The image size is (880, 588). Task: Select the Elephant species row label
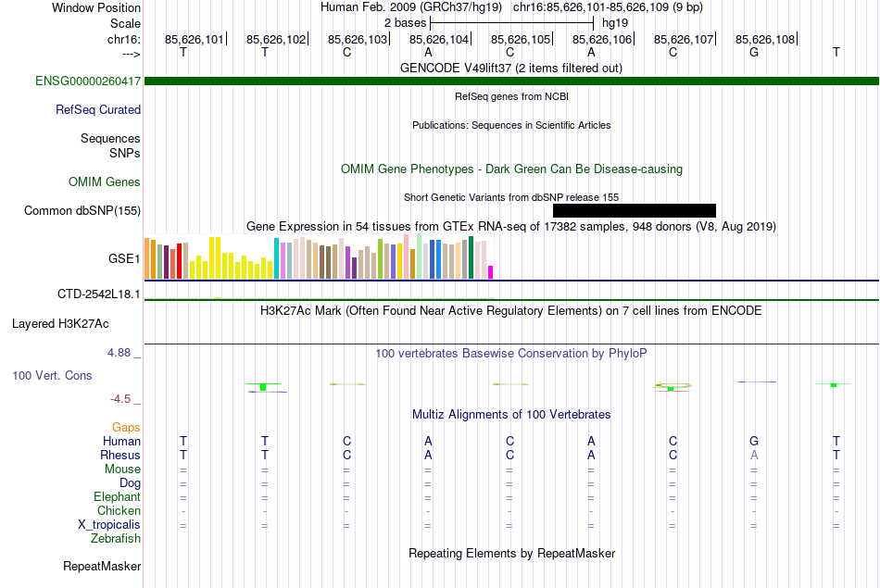(118, 497)
